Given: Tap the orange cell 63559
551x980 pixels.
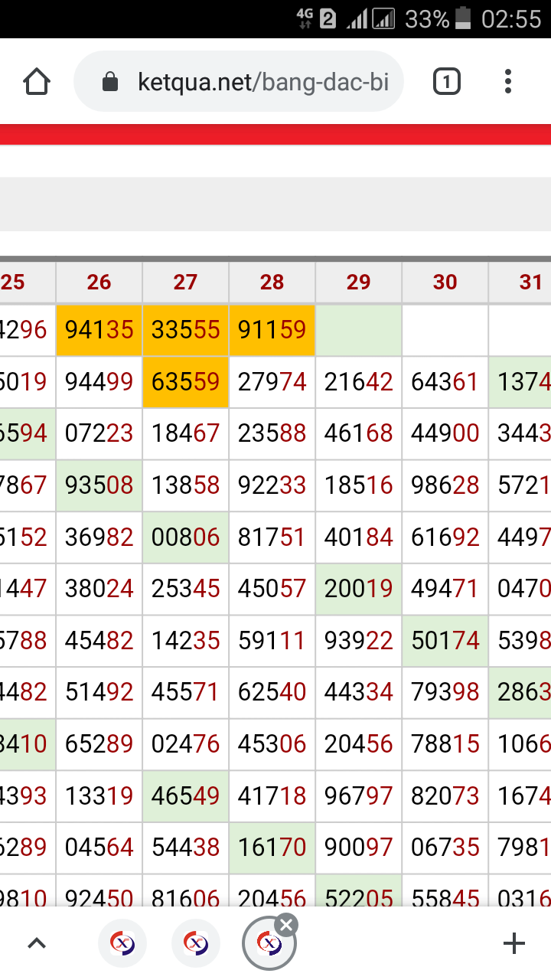Looking at the screenshot, I should [185, 382].
